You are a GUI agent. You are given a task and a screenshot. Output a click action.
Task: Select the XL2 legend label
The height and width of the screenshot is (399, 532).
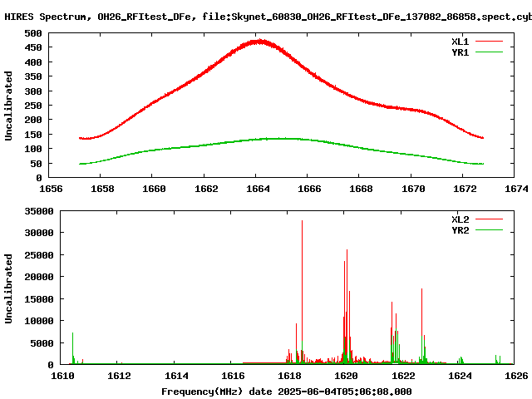tap(460, 219)
